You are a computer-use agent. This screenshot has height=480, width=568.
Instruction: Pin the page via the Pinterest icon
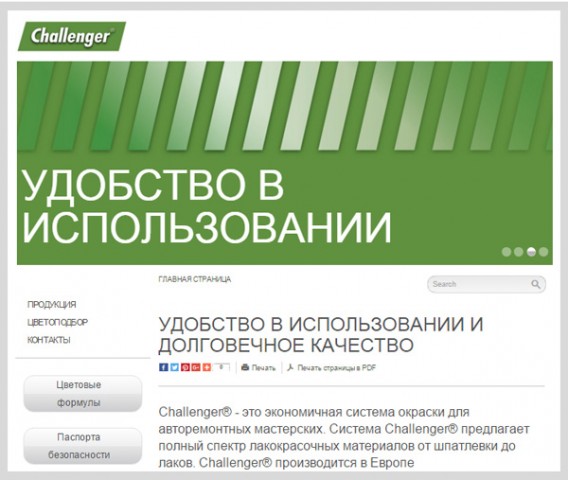(x=185, y=367)
